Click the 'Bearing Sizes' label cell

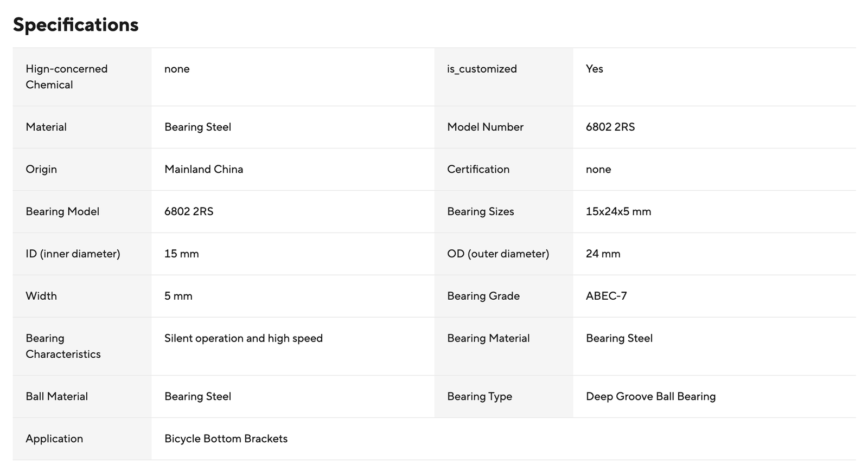click(x=503, y=211)
